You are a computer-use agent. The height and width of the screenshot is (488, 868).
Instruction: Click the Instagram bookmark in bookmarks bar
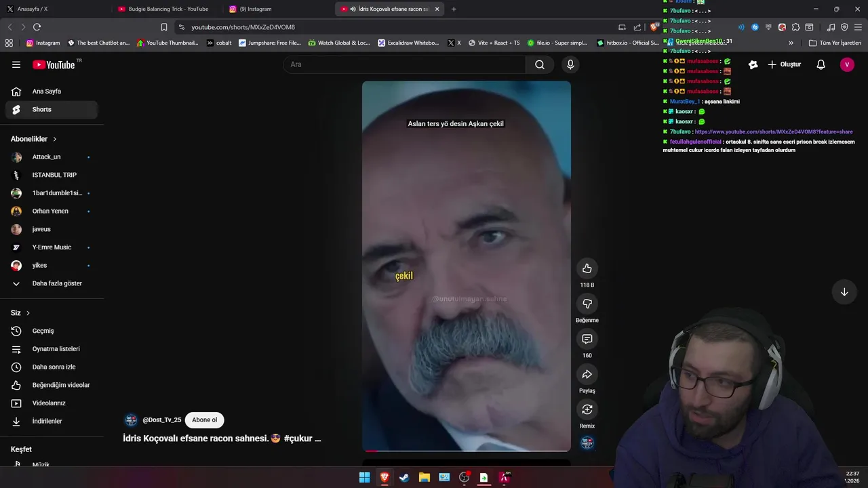click(x=43, y=43)
